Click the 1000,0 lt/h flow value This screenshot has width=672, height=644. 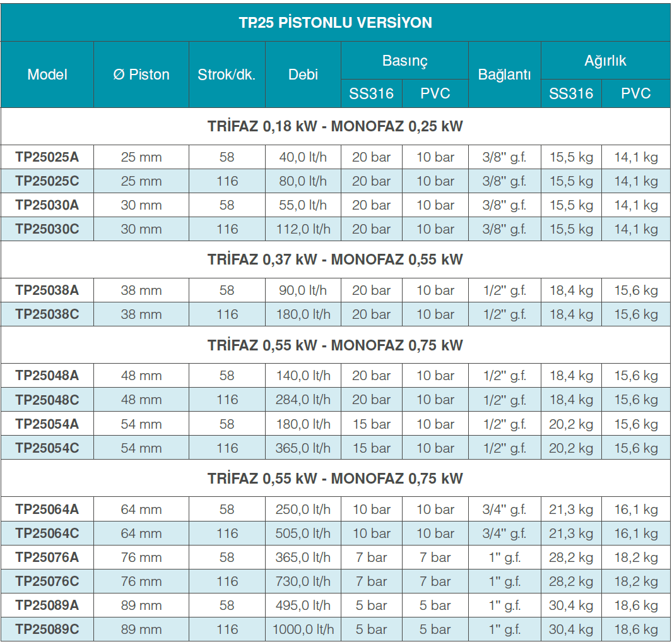tap(303, 629)
